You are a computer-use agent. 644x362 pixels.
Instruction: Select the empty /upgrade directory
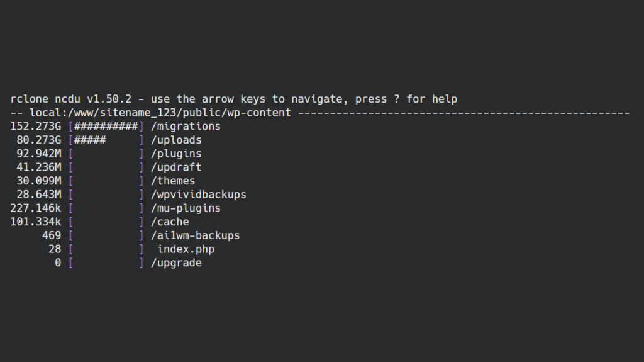point(176,263)
